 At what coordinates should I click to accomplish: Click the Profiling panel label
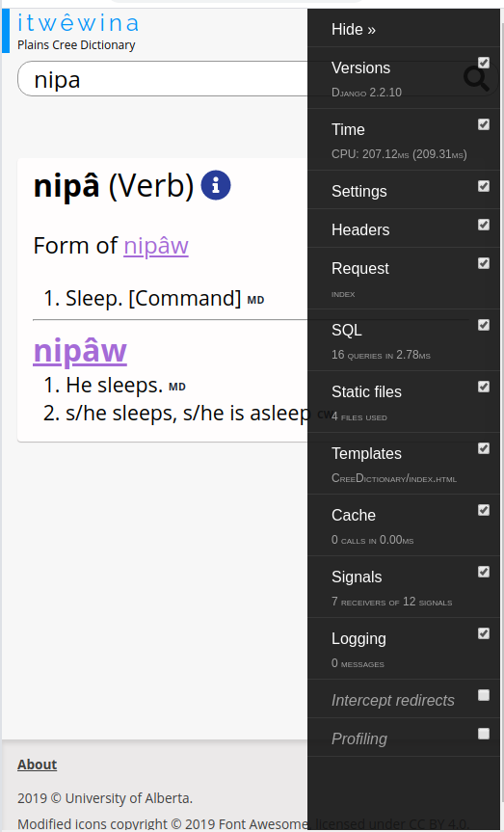tap(359, 738)
